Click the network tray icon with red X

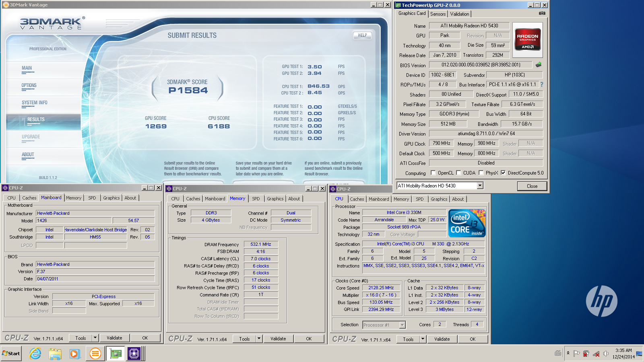tap(596, 354)
